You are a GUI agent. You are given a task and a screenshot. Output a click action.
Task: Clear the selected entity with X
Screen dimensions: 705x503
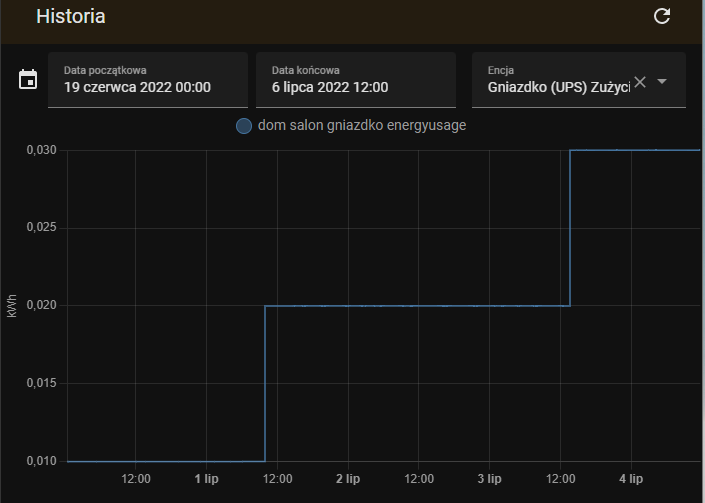[640, 82]
